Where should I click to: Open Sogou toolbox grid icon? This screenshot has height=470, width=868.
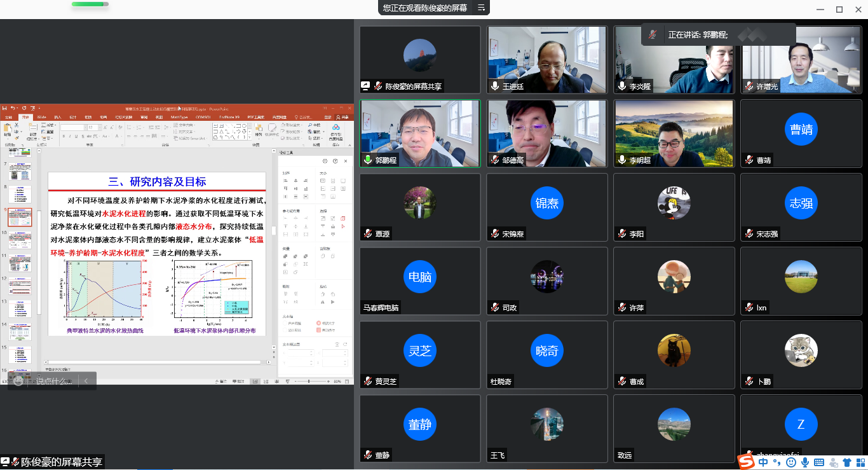point(860,462)
